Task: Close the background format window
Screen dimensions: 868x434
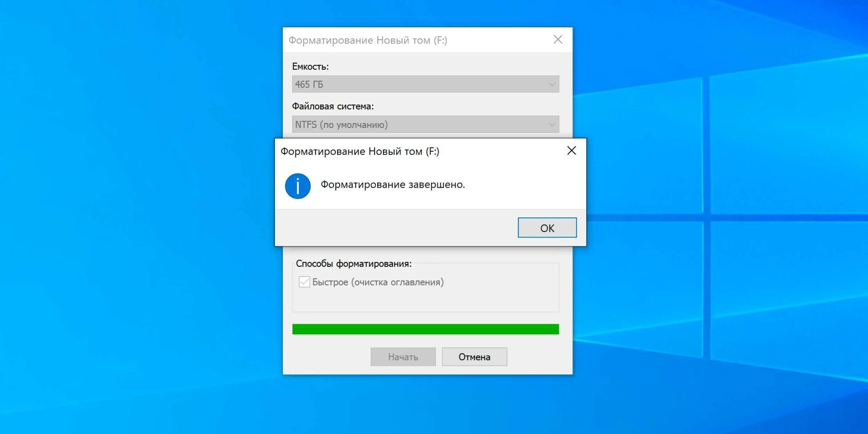Action: coord(558,40)
